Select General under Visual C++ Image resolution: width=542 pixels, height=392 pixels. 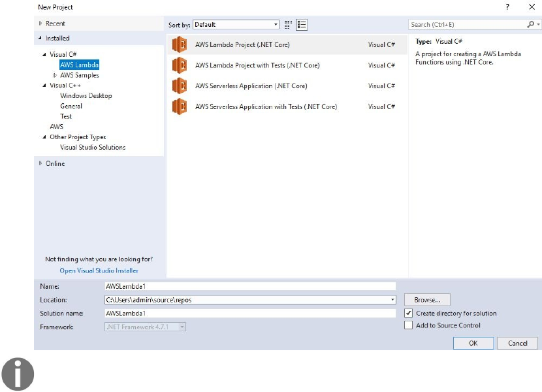click(71, 106)
